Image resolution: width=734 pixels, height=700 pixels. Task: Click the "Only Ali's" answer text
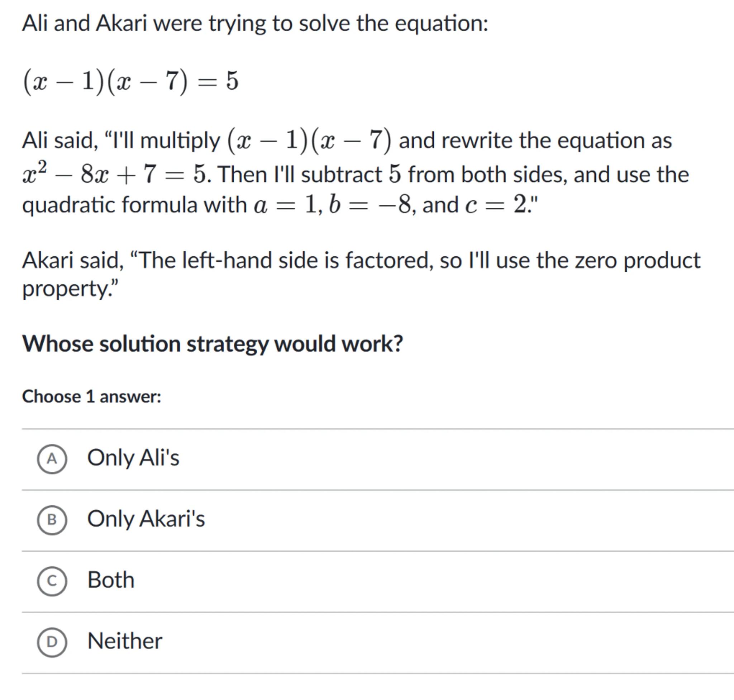click(133, 457)
